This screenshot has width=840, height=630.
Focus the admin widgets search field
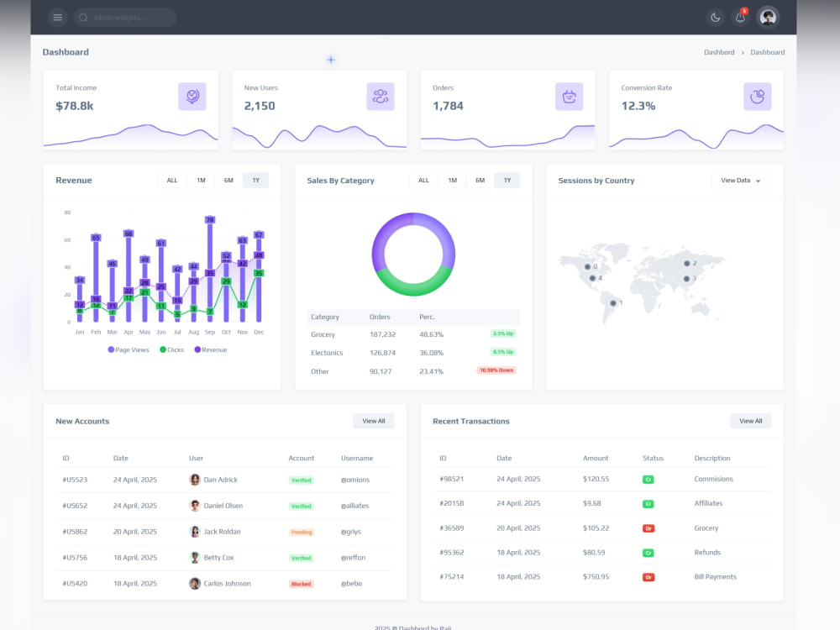pos(125,18)
